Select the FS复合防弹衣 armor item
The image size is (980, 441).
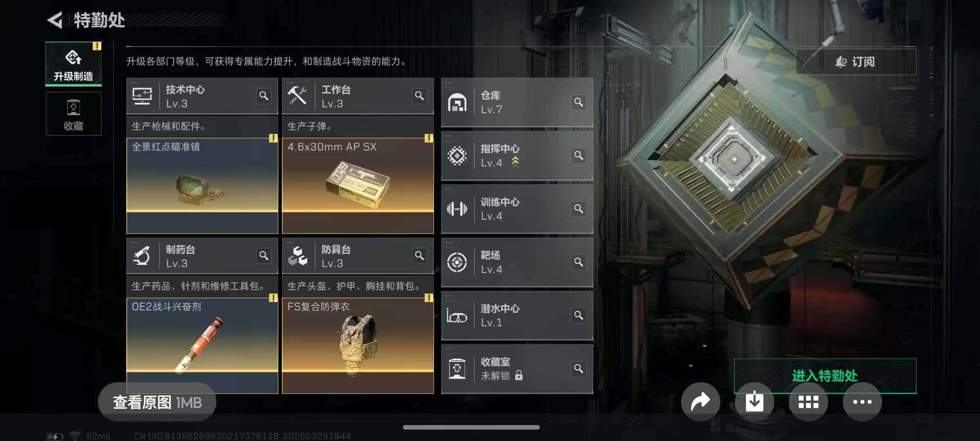[x=358, y=345]
